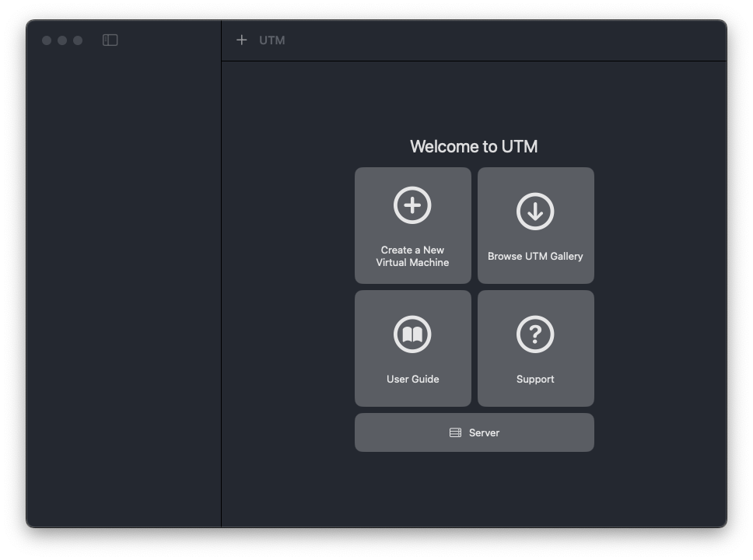Viewport: 753px width, 560px height.
Task: Click the Server button
Action: (474, 432)
